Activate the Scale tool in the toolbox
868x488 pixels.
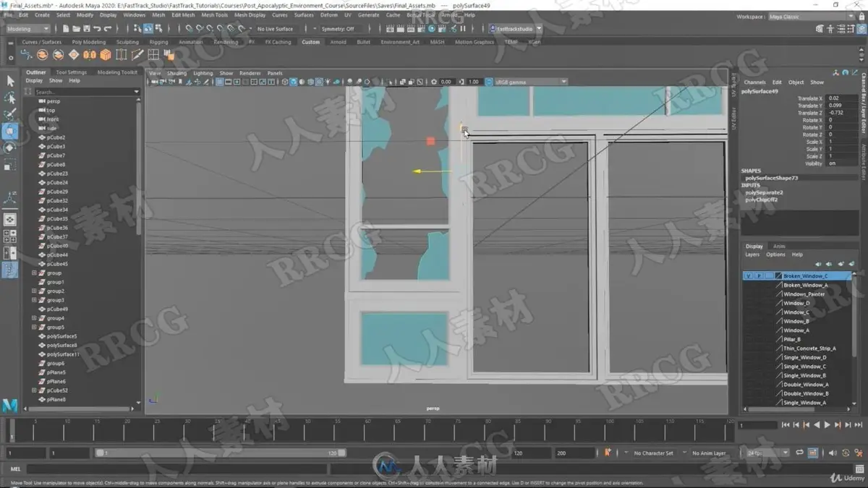[10, 165]
